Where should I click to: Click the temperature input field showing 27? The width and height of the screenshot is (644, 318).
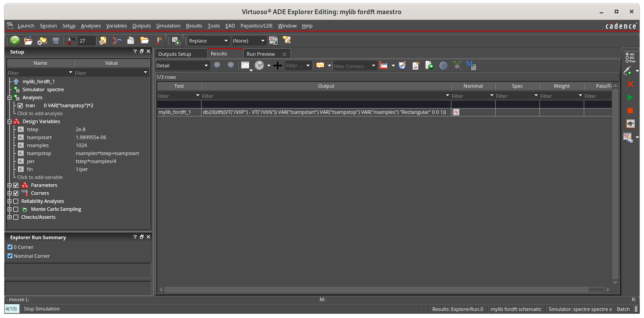[x=86, y=41]
